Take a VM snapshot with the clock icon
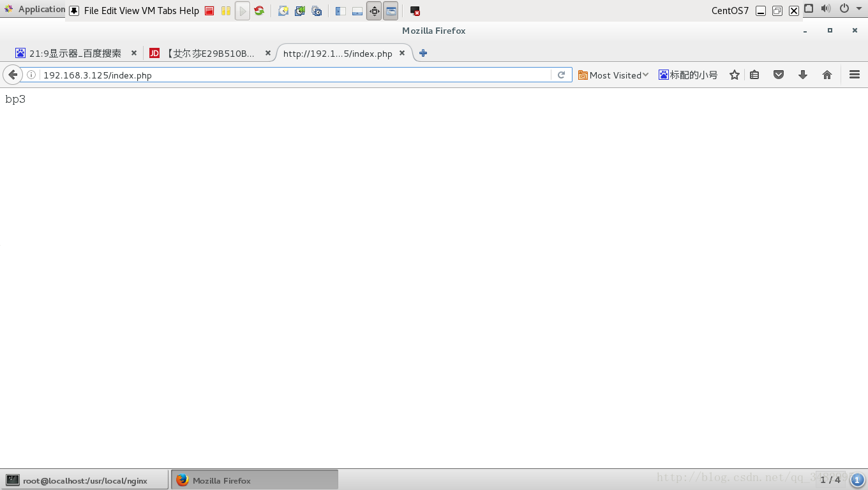This screenshot has height=490, width=868. point(283,11)
